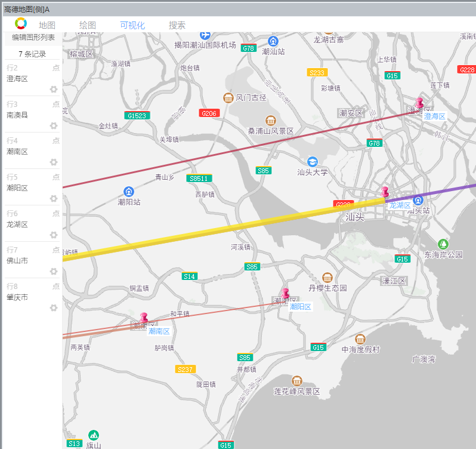Open the 搜索 tab

click(177, 25)
